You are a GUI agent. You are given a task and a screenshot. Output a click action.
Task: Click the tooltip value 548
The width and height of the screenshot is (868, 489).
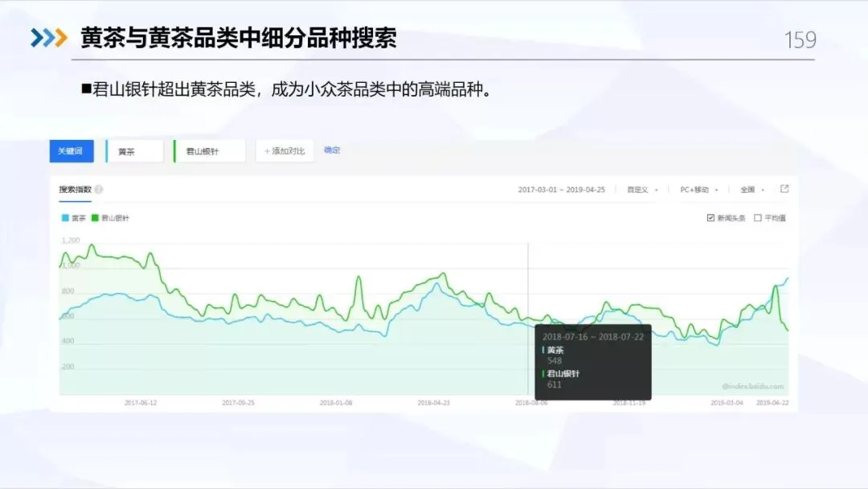coord(554,360)
